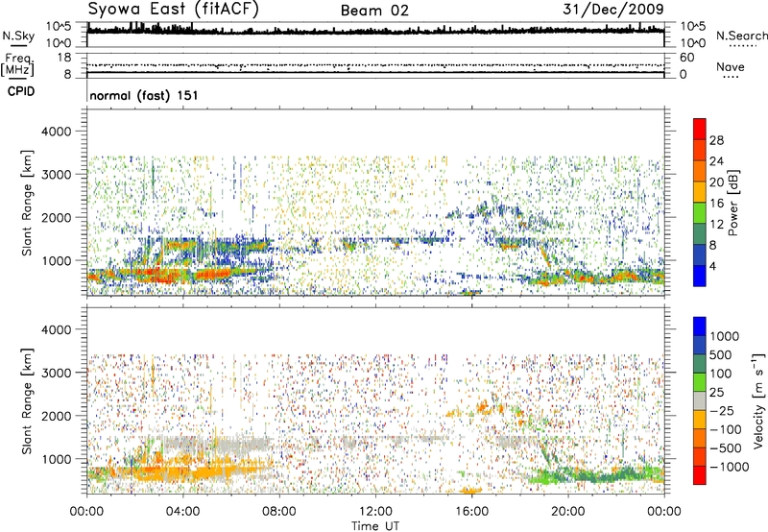Click the '18' frequency axis value
The height and width of the screenshot is (532, 768).
pyautogui.click(x=64, y=58)
